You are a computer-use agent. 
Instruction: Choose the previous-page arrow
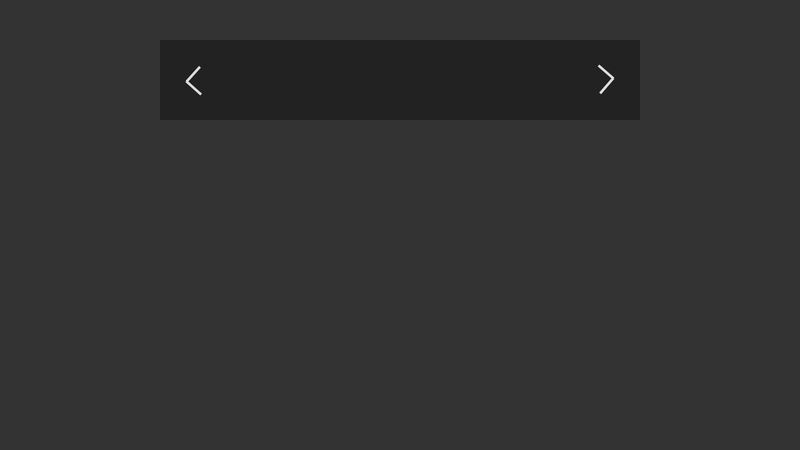[x=193, y=81]
